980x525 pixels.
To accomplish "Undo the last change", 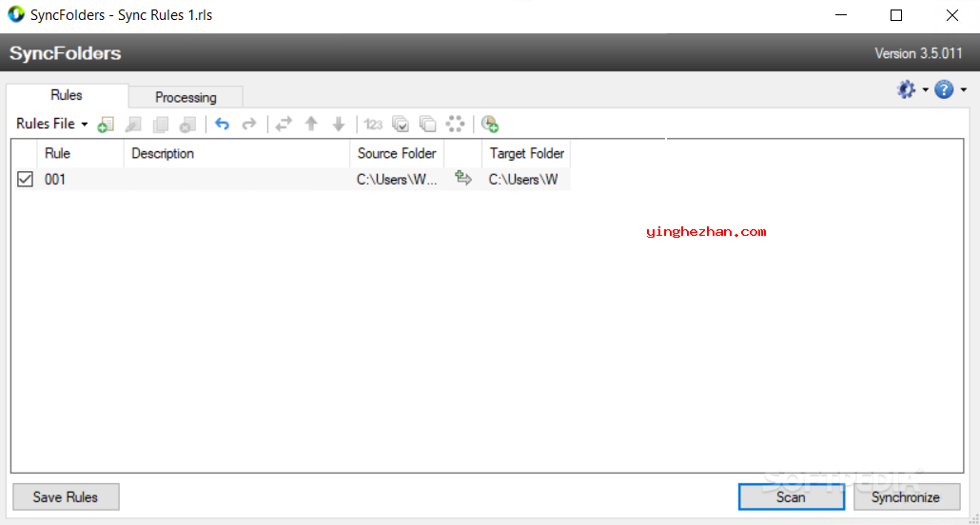I will click(222, 124).
